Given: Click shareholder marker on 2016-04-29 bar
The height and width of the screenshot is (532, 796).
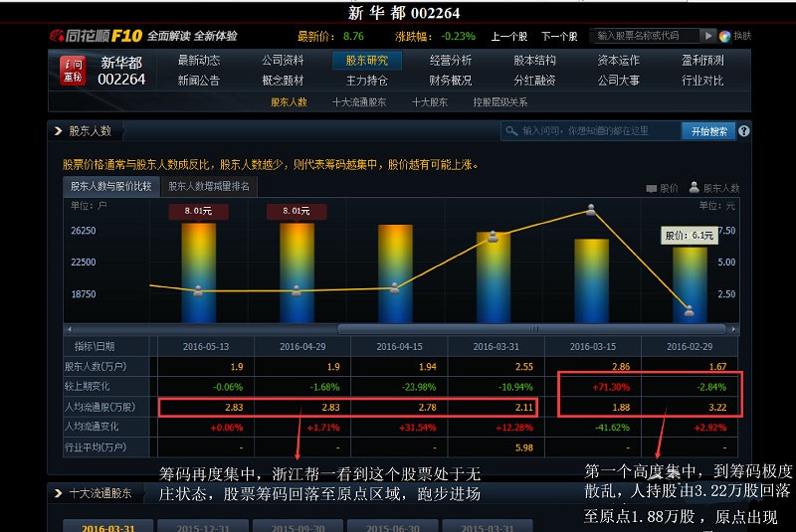Looking at the screenshot, I should [x=297, y=290].
